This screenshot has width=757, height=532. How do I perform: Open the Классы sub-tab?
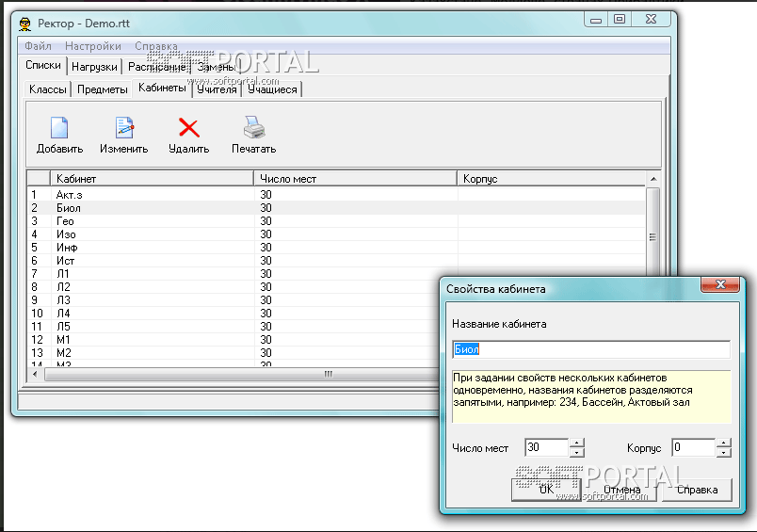[48, 89]
